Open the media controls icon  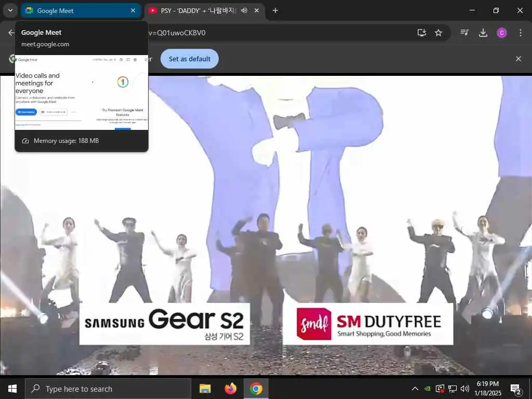tap(464, 33)
